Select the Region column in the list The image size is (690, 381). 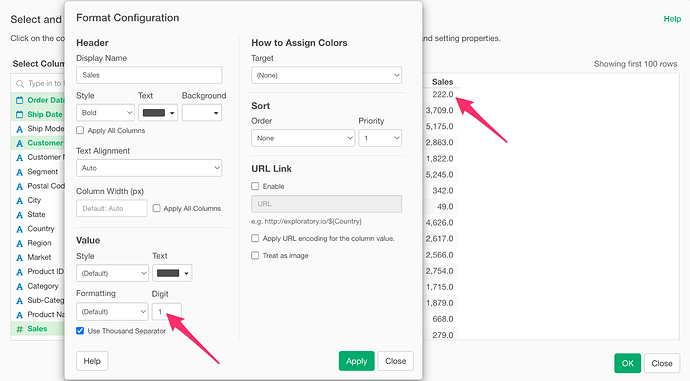(39, 243)
